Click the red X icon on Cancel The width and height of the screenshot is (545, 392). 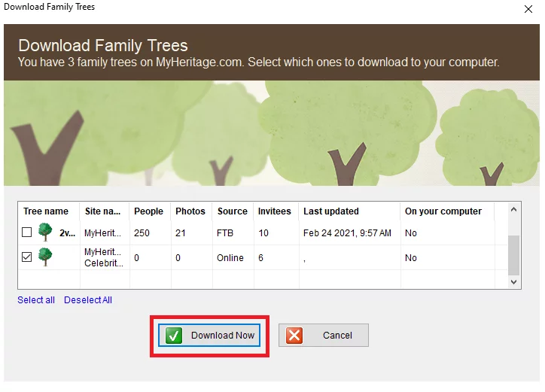tap(294, 336)
